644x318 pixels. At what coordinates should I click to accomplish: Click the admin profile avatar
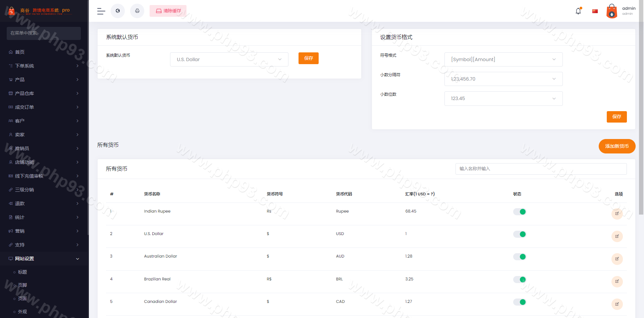[x=611, y=11]
